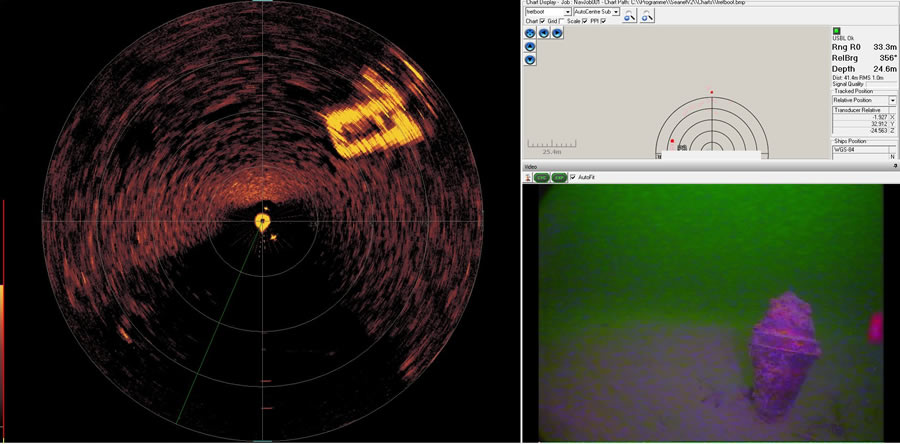Uncheck the AutoFit video checkbox
This screenshot has height=444, width=900.
pos(574,177)
